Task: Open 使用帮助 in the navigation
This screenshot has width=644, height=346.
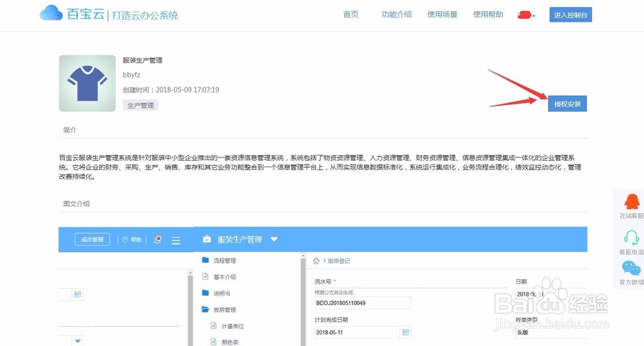Action: coord(488,14)
